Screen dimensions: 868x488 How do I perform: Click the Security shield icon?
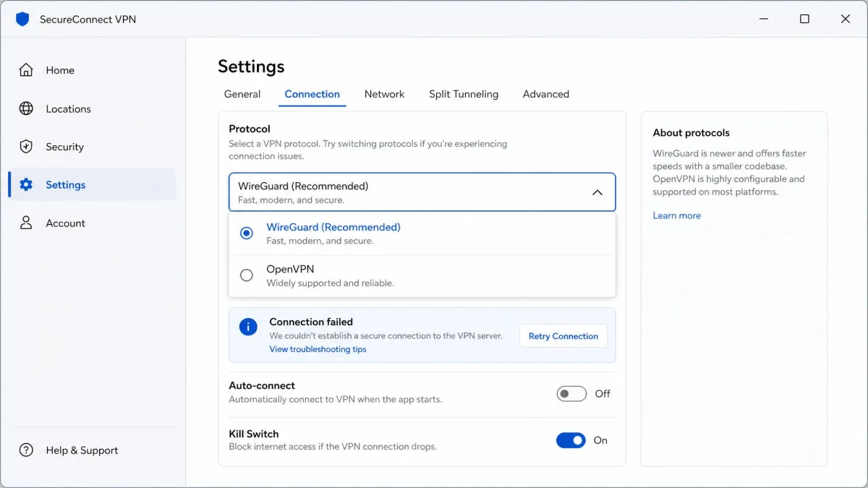(x=26, y=147)
